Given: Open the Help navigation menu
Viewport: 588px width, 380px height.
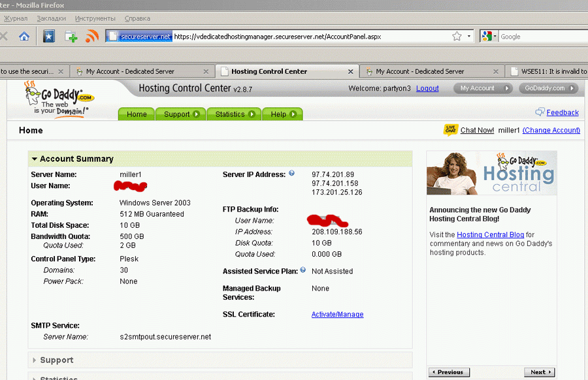Looking at the screenshot, I should [283, 114].
